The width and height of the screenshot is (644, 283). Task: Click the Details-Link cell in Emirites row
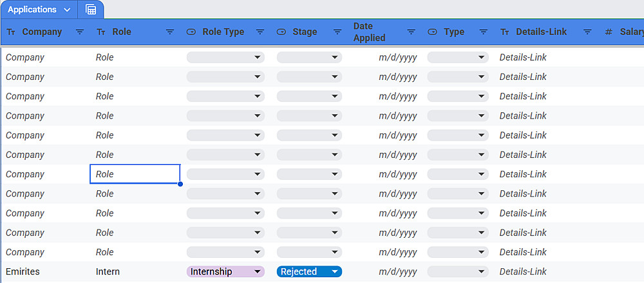pyautogui.click(x=523, y=272)
